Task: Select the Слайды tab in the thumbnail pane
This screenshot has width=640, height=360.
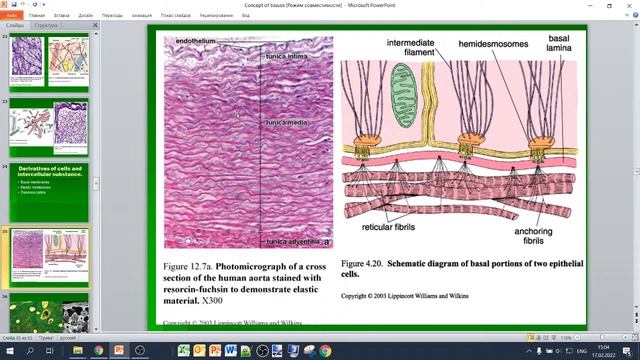Action: coord(15,25)
